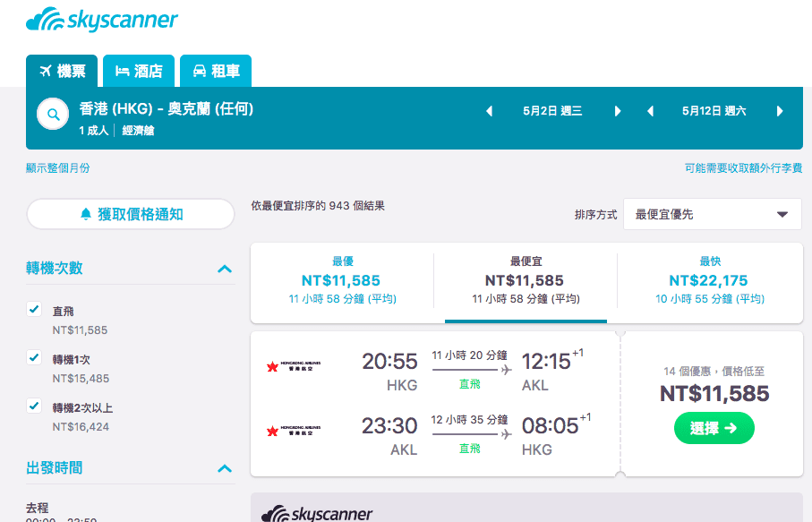812x522 pixels.
Task: Click return departure time 23:30
Action: (x=389, y=425)
